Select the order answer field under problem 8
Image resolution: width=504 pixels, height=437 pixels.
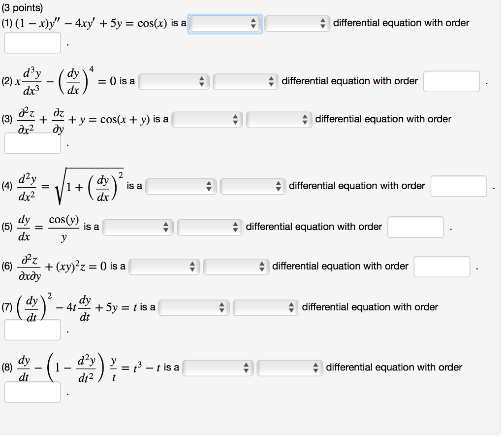32,392
